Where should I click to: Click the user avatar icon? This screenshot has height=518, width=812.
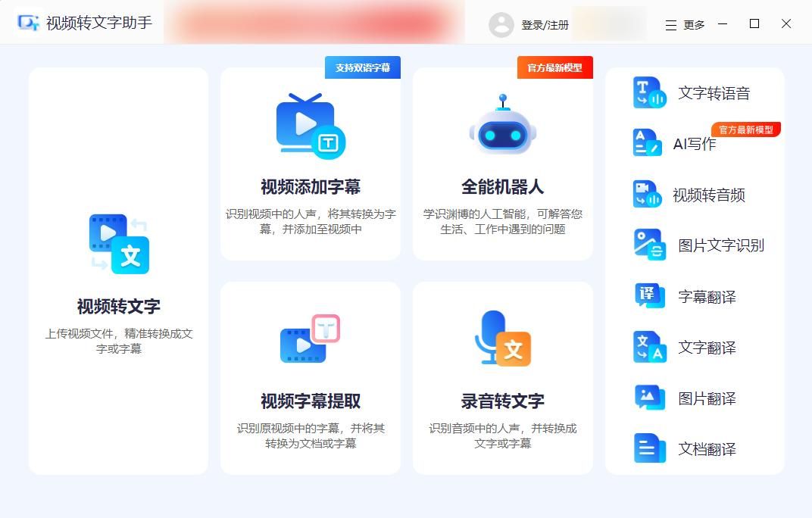coord(501,24)
